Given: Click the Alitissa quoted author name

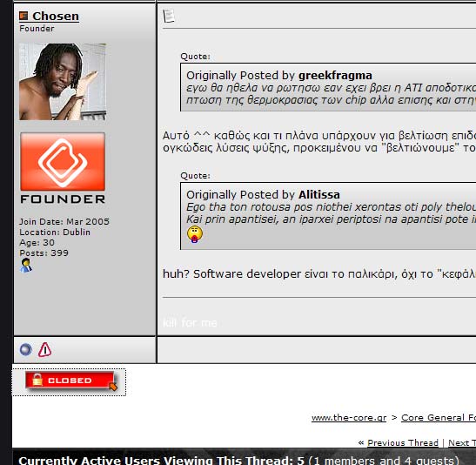Looking at the screenshot, I should point(319,195).
